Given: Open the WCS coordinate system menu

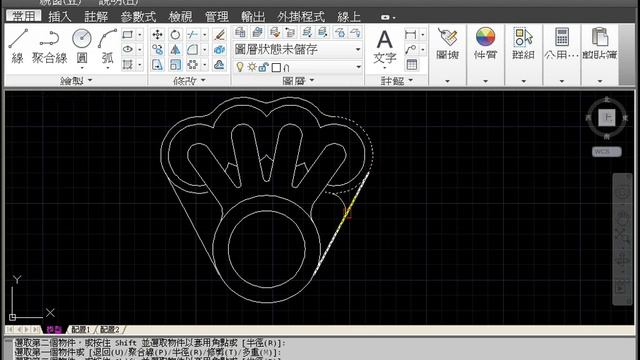Looking at the screenshot, I should pos(607,151).
